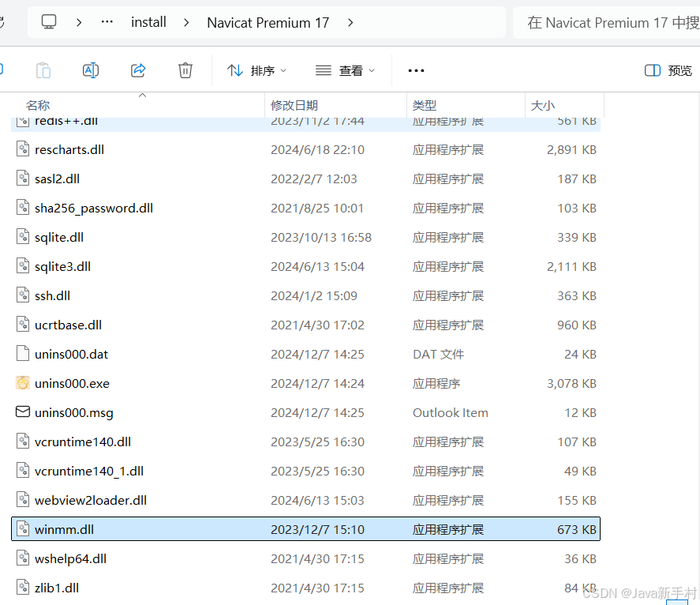The image size is (700, 605).
Task: Click the delete trash icon
Action: pos(185,70)
